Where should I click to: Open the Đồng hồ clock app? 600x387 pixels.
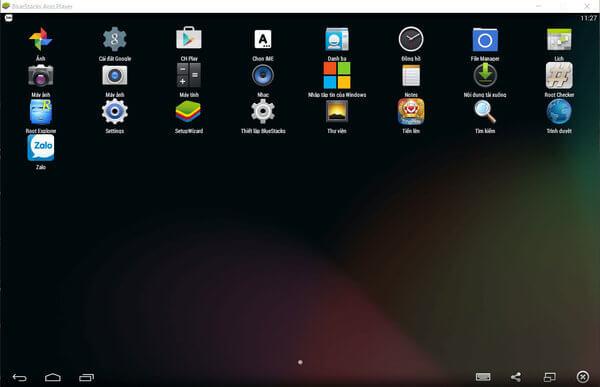click(x=411, y=39)
